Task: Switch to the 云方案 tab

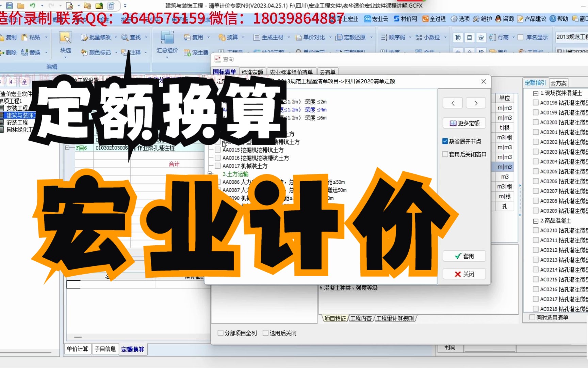Action: point(558,83)
